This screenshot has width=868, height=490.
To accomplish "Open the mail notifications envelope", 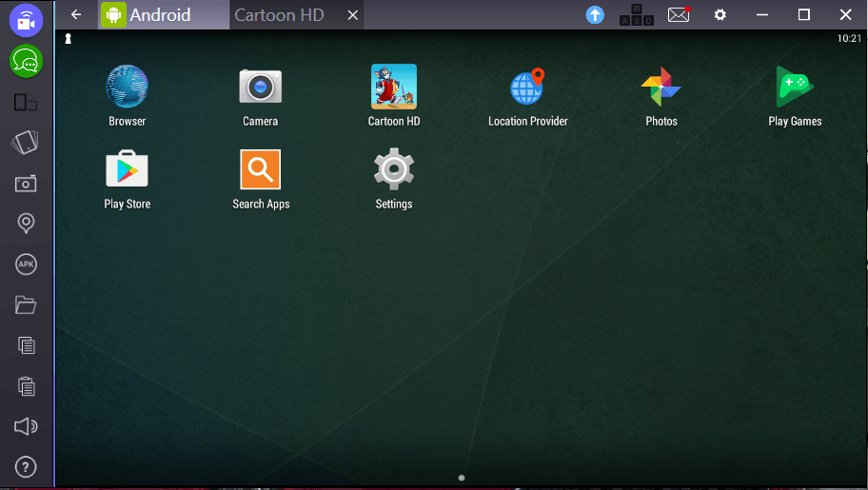I will [x=678, y=15].
